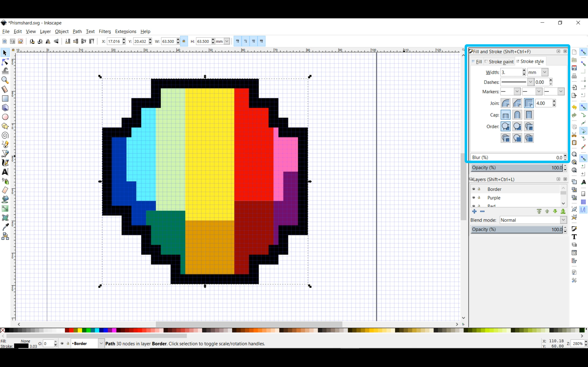
Task: Select the Spiral tool
Action: point(5,135)
